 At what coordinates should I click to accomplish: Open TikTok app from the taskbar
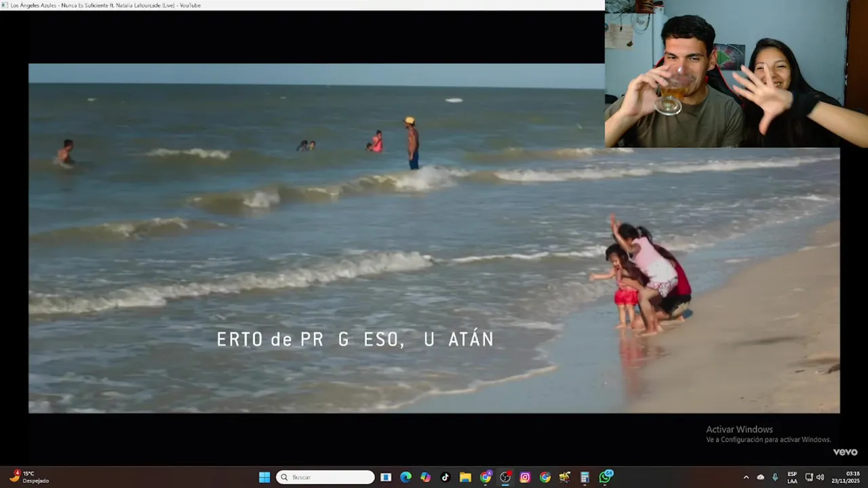[446, 477]
